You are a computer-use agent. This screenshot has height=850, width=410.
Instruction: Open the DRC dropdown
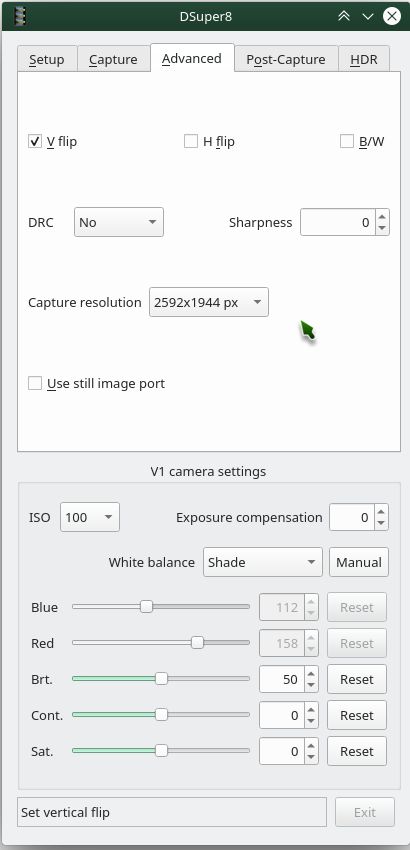[x=119, y=222]
